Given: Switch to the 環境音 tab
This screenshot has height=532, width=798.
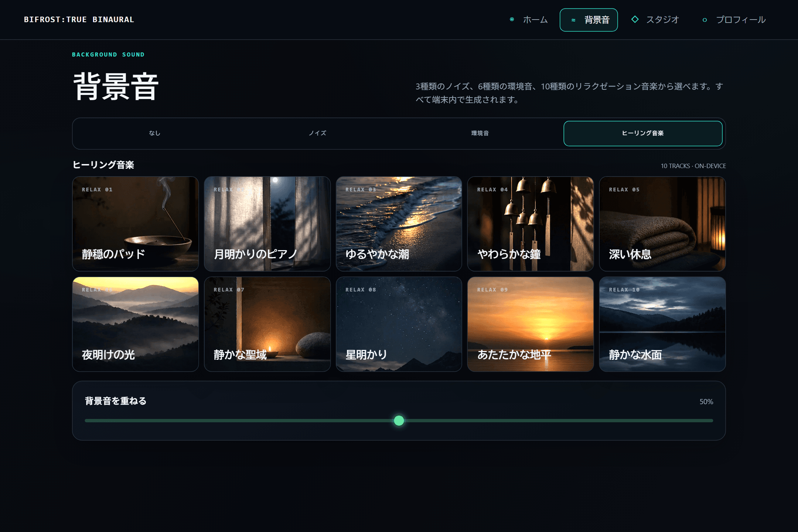Looking at the screenshot, I should [480, 133].
